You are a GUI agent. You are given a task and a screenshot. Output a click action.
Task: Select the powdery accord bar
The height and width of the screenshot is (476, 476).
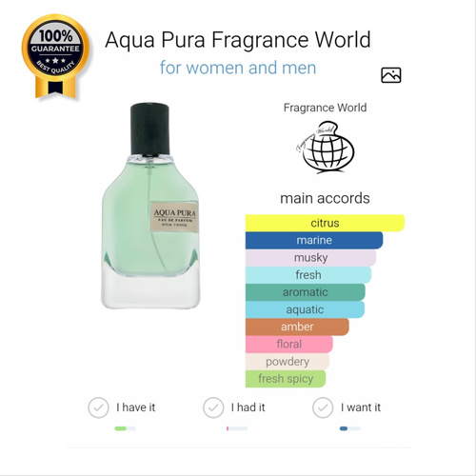[288, 362]
